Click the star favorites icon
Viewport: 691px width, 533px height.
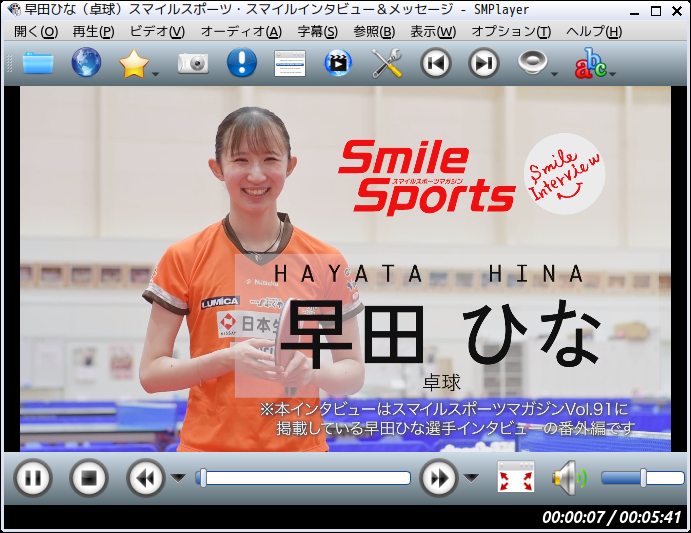tap(134, 63)
